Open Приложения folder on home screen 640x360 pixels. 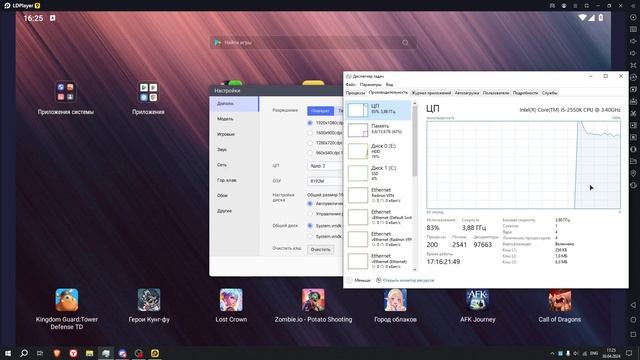148,92
